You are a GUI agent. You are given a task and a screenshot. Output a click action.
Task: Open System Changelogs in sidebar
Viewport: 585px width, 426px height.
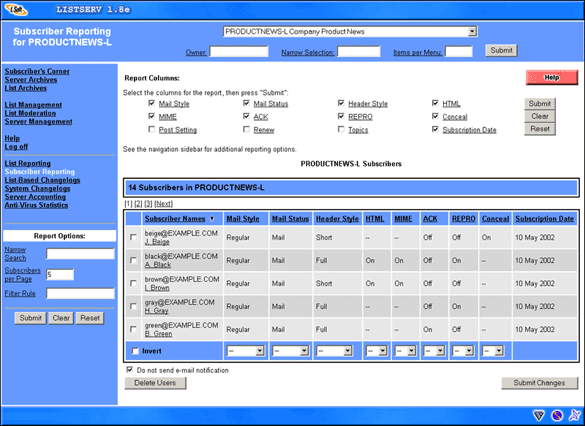pos(37,188)
